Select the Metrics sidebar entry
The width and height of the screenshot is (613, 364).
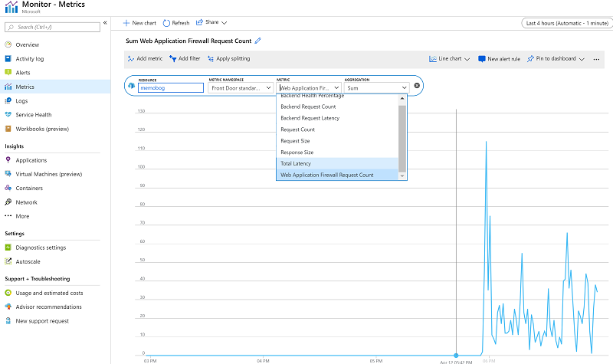tap(55, 87)
